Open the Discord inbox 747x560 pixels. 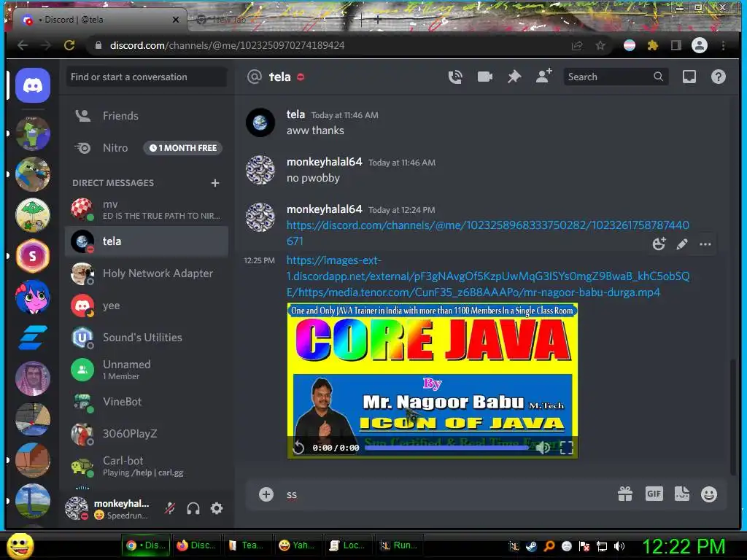pos(689,77)
